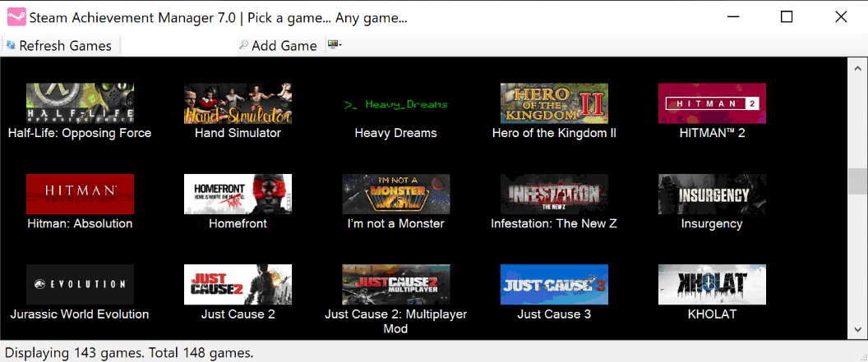Select the Hitman: Absolution red banner

coord(80,194)
